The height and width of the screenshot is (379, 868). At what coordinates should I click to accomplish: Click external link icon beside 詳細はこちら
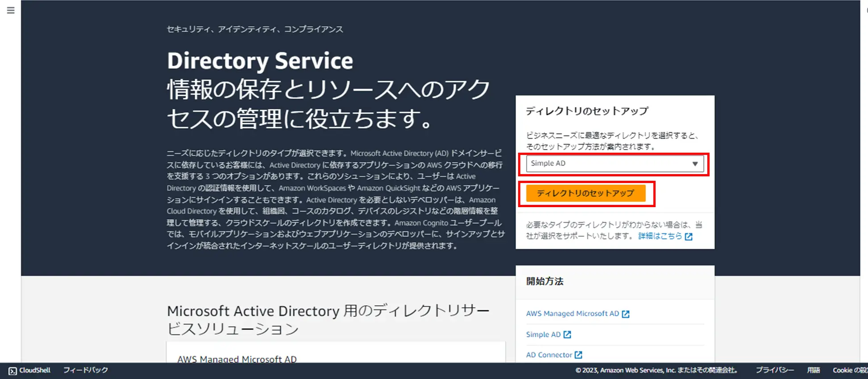(689, 237)
